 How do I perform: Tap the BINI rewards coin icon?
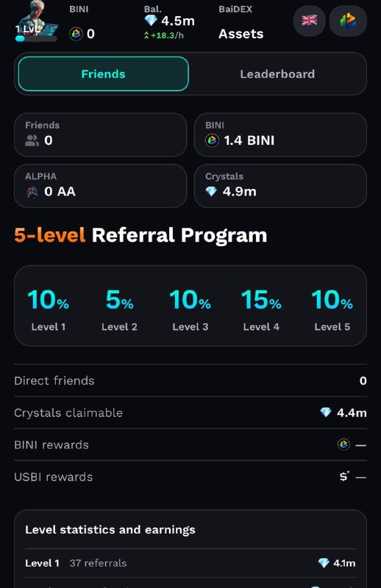[x=343, y=445]
